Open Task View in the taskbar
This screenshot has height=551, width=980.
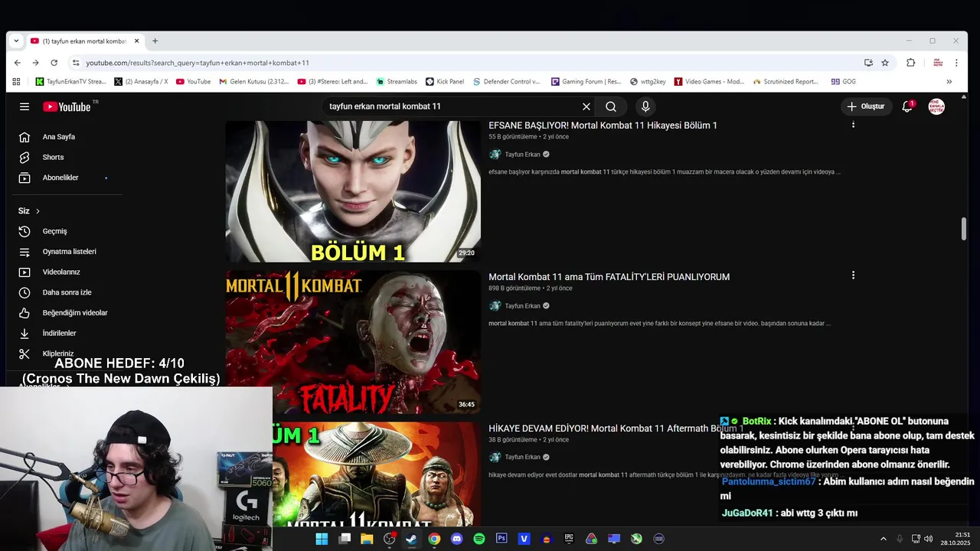345,539
